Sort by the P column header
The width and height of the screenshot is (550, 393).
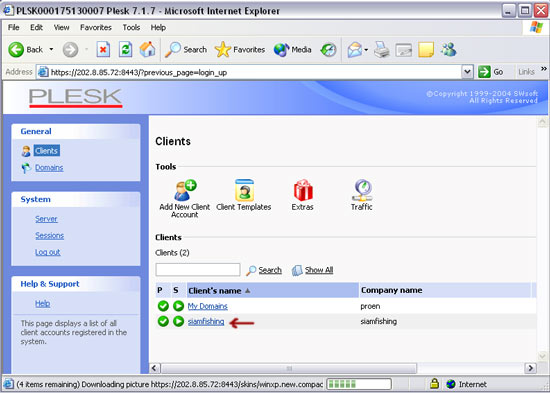click(160, 290)
